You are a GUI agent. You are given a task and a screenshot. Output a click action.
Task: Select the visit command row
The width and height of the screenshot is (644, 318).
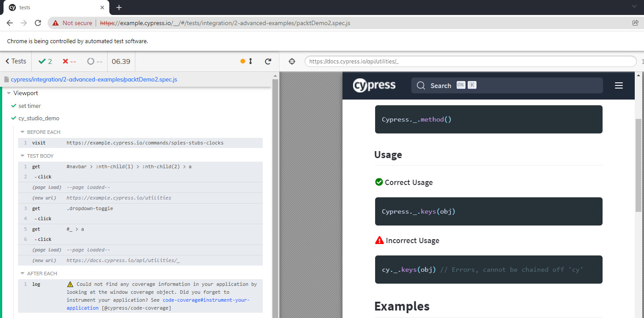(x=140, y=143)
